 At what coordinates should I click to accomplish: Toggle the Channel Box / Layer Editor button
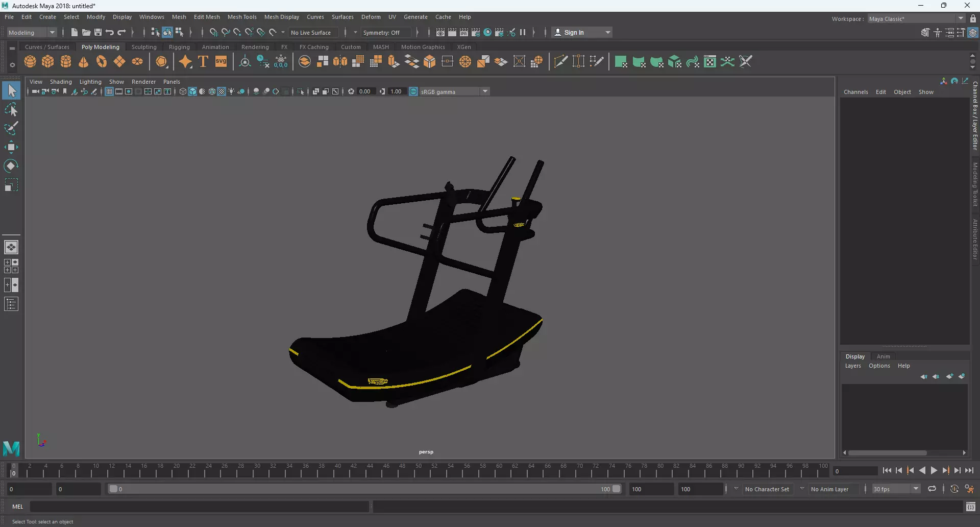[973, 32]
